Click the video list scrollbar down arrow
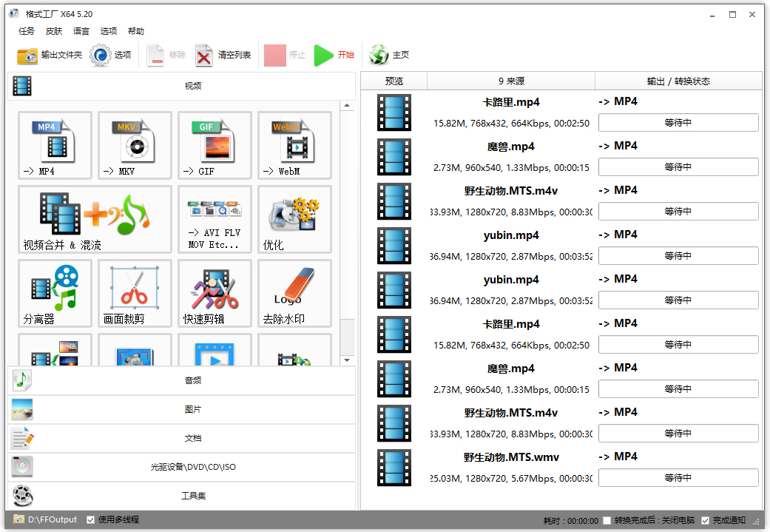 click(346, 359)
